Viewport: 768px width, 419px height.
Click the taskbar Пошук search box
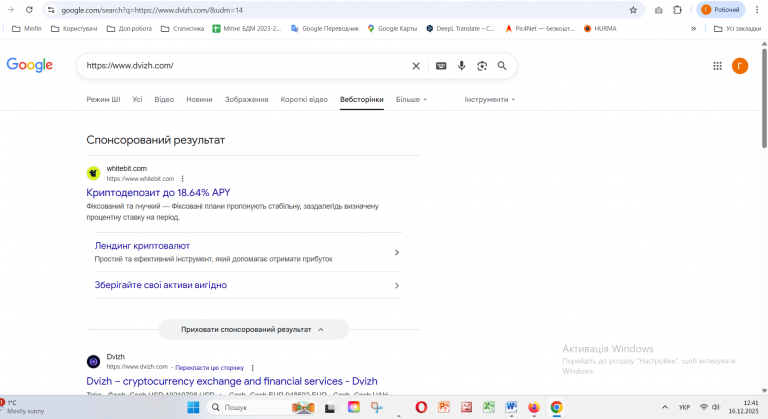tap(262, 407)
